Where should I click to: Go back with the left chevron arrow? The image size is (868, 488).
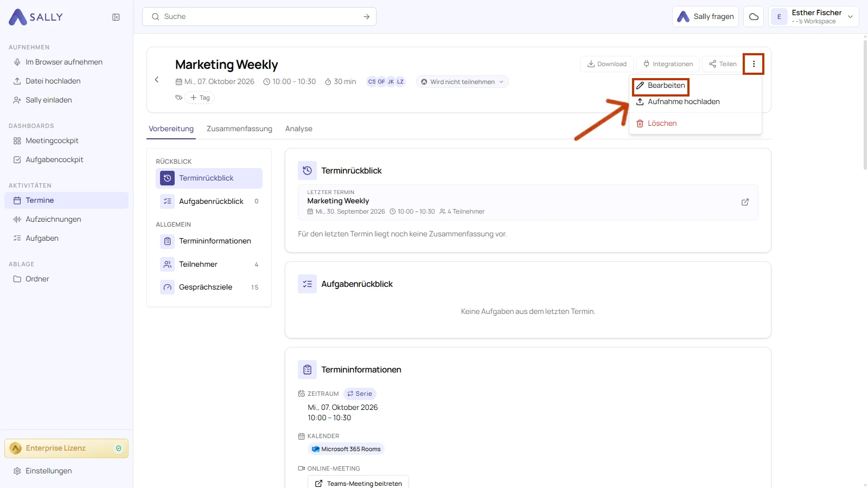pos(157,80)
